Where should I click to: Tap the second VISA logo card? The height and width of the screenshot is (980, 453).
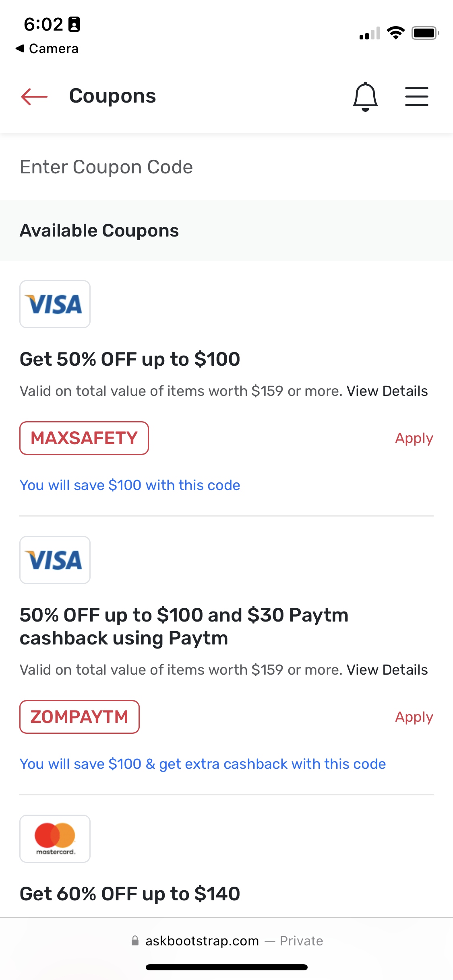[55, 560]
